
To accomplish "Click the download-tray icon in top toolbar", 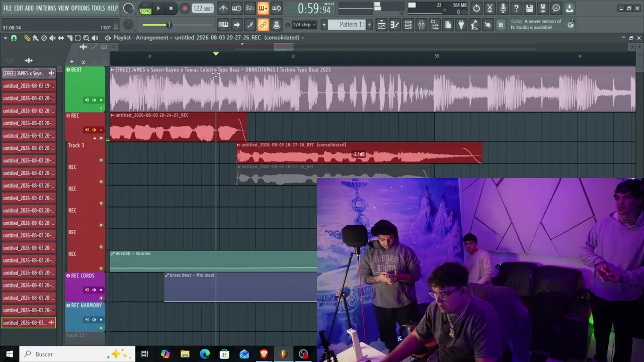I will (569, 8).
